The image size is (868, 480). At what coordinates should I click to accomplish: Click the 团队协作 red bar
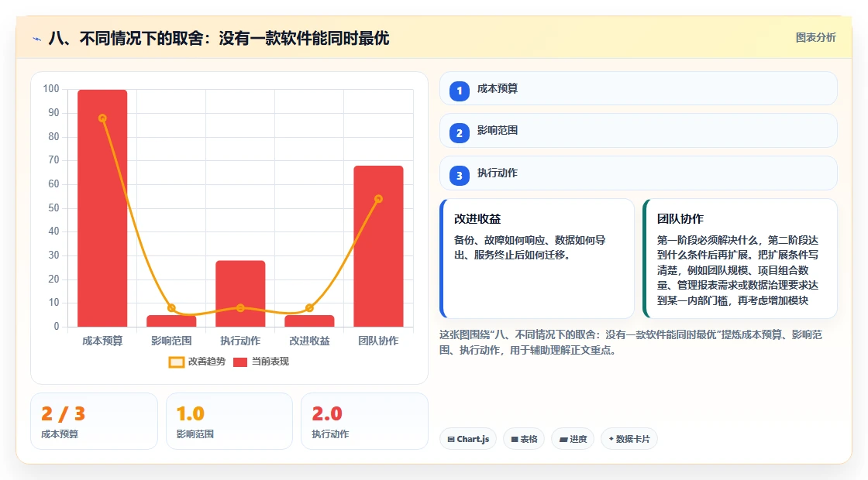pos(379,246)
